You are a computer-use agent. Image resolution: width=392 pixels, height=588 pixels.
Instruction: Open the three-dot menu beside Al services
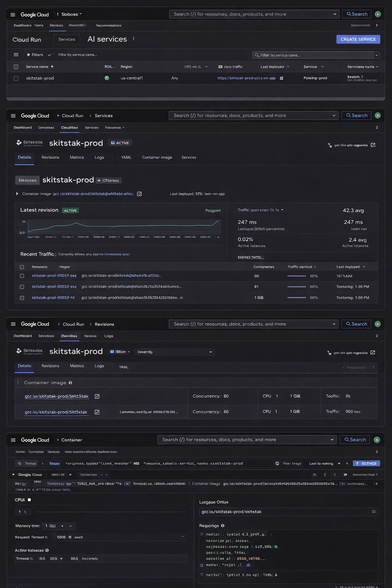[134, 39]
